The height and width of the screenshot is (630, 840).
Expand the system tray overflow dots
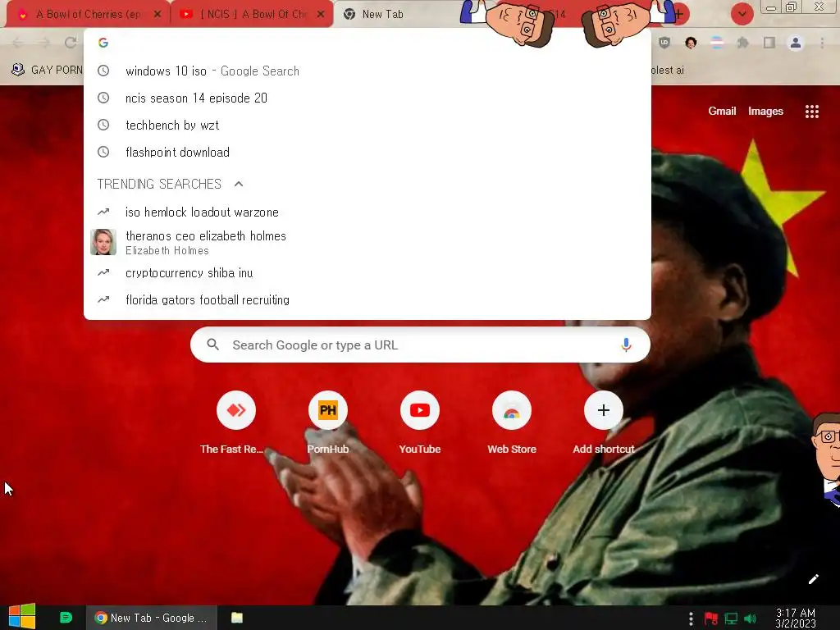pyautogui.click(x=691, y=619)
